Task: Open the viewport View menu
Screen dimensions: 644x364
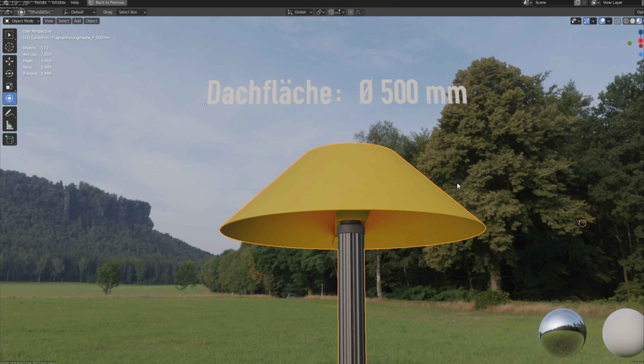Action: point(49,21)
